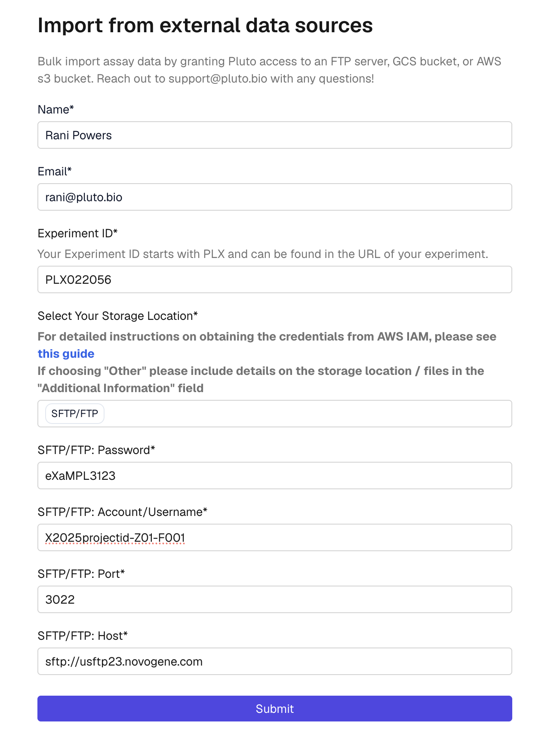Focus the Account/Username input field

pyautogui.click(x=274, y=538)
